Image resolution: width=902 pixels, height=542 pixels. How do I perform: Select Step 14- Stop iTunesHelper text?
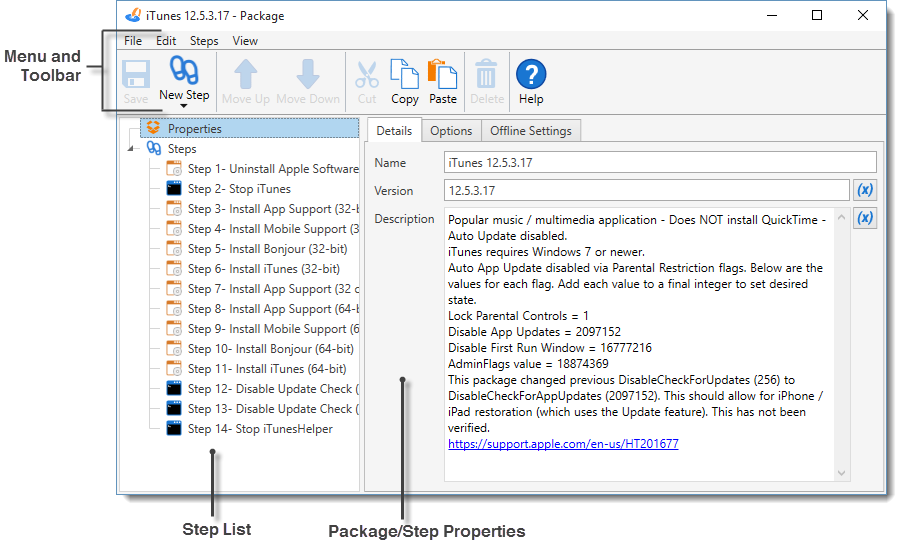[x=260, y=429]
